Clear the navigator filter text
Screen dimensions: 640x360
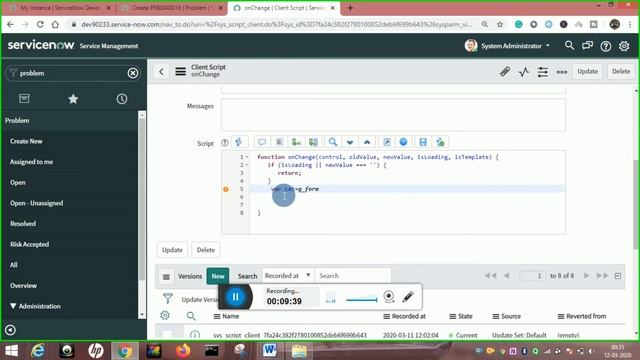point(133,73)
